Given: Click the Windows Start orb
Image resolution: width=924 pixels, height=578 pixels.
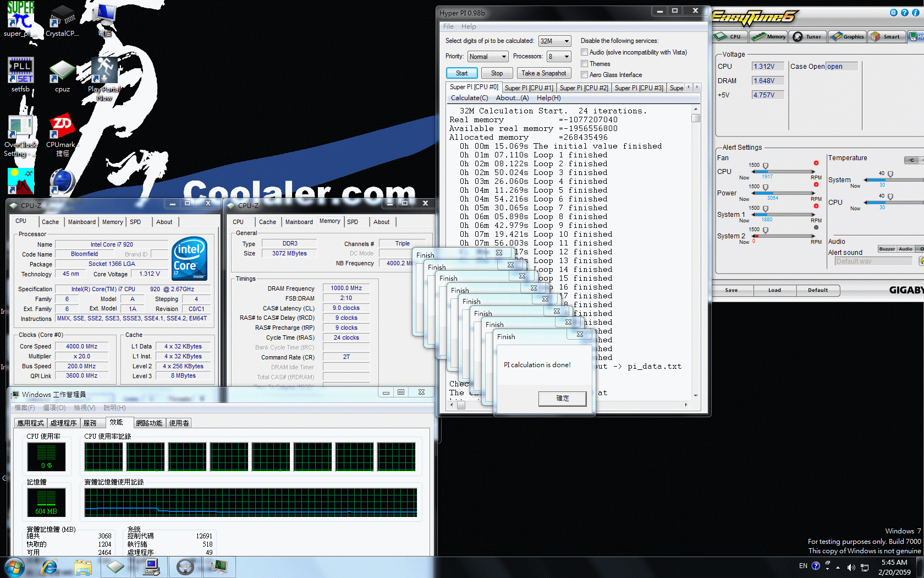Looking at the screenshot, I should click(x=14, y=566).
